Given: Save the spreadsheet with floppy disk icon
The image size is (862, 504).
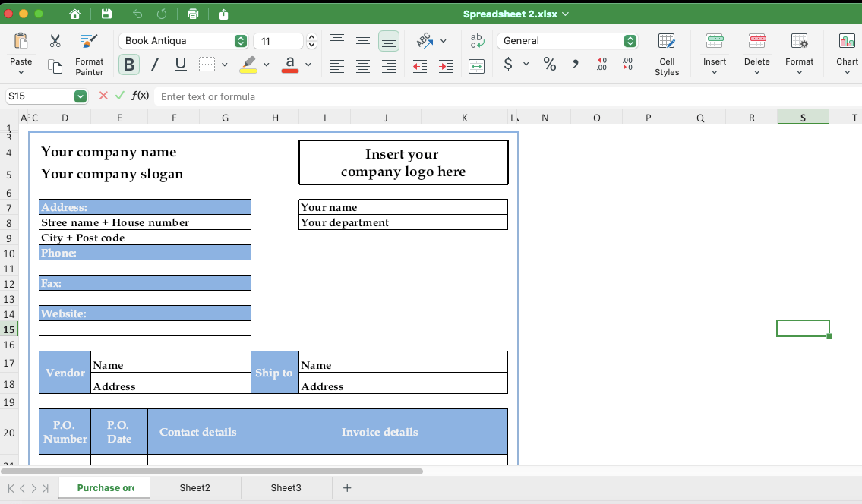Looking at the screenshot, I should pos(106,14).
